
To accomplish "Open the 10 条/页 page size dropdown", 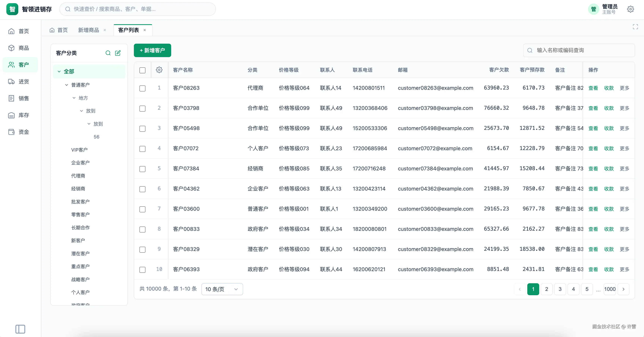I will [x=222, y=289].
